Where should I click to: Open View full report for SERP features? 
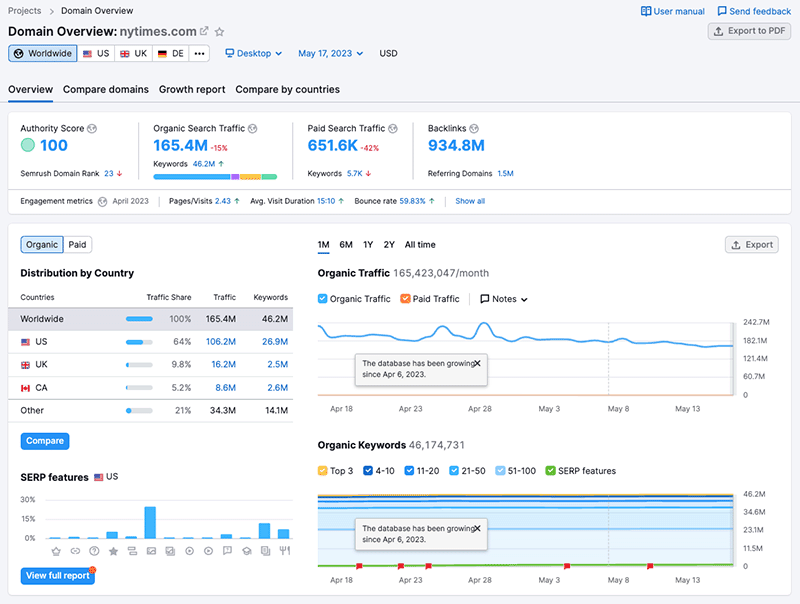coord(58,575)
